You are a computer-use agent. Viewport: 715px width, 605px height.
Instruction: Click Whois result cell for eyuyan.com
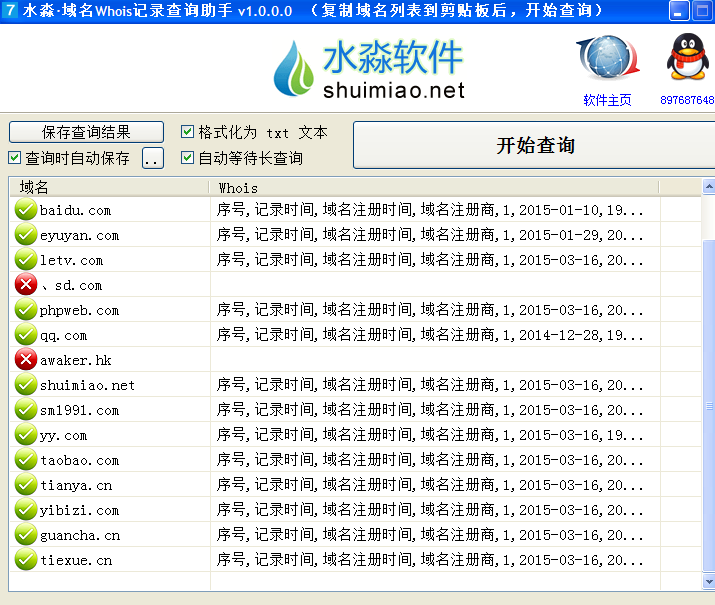pos(435,234)
